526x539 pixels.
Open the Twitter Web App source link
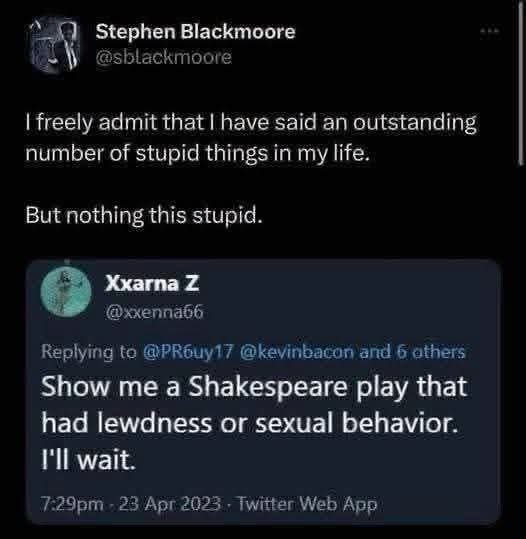coord(307,504)
